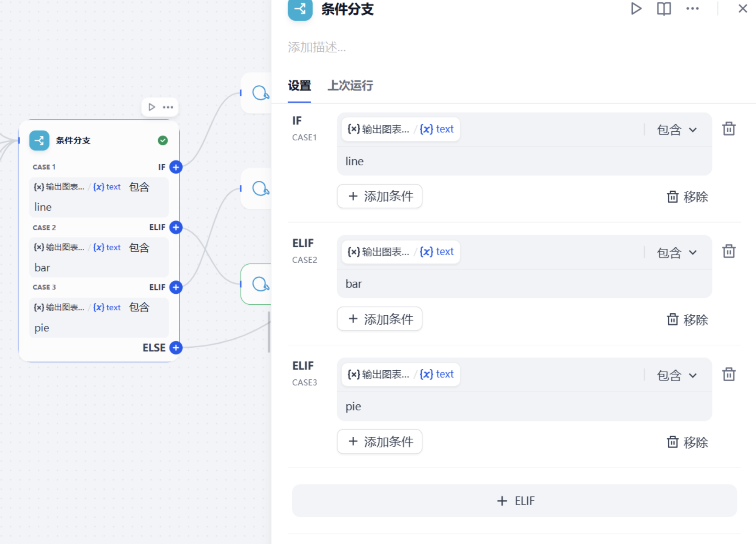Run this step with the panel play icon
The height and width of the screenshot is (544, 756).
(x=636, y=9)
